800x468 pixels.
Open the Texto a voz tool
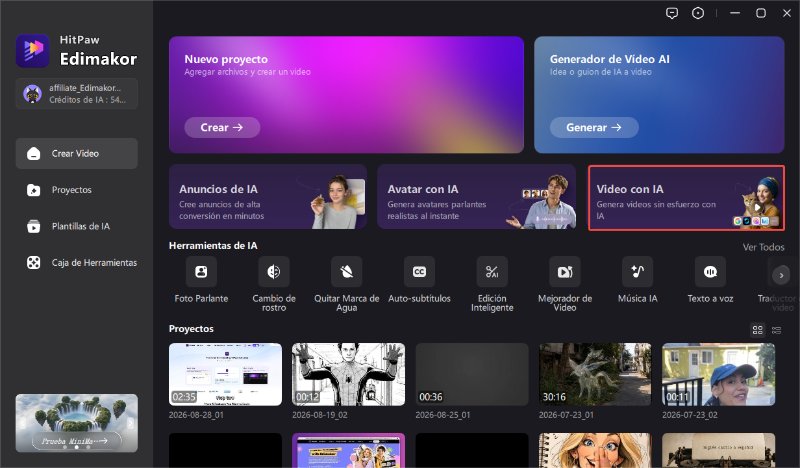click(710, 272)
